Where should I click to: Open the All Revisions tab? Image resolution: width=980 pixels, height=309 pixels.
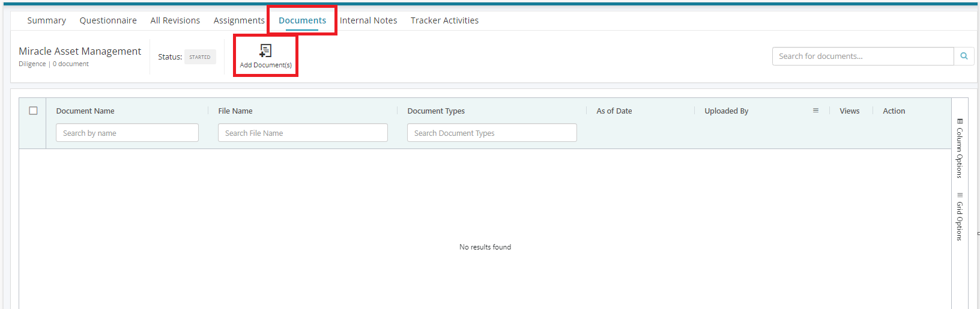coord(175,20)
